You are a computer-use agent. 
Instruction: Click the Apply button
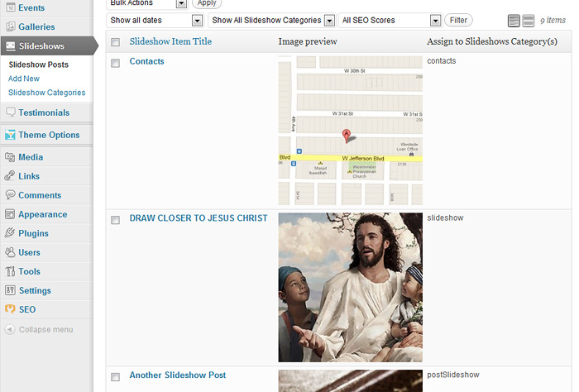point(207,3)
